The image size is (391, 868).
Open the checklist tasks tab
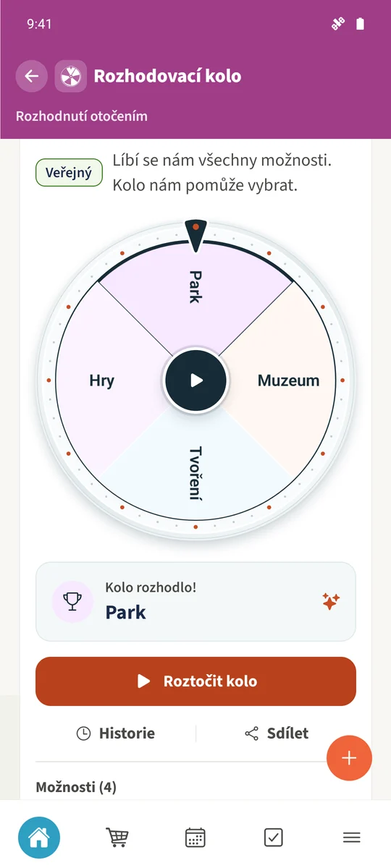(x=274, y=838)
